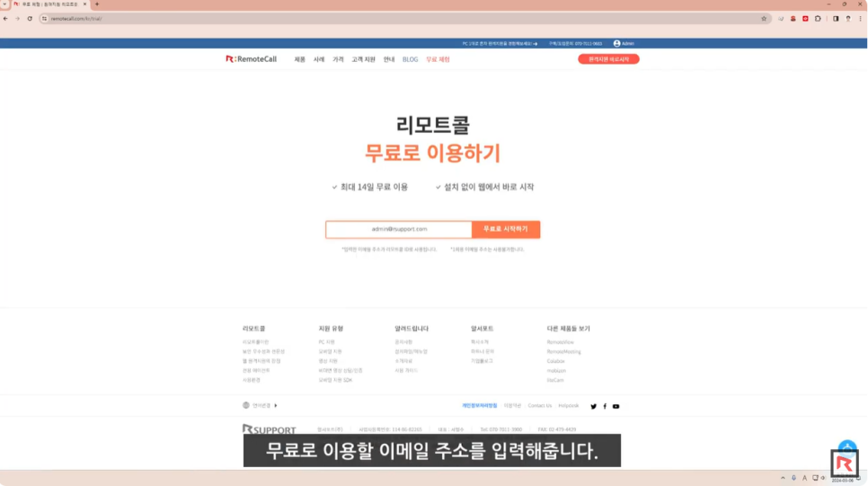Open the RemoteMeeting product link
This screenshot has width=868, height=486.
pyautogui.click(x=564, y=351)
